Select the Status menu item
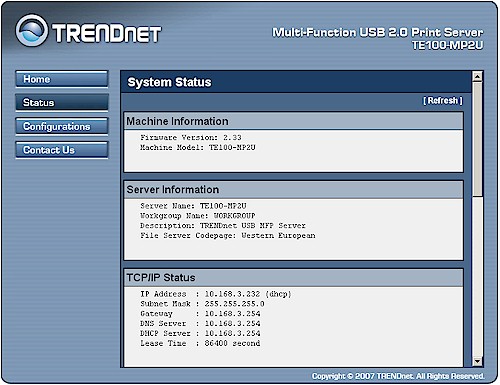Image resolution: width=500 pixels, height=385 pixels. [x=62, y=102]
